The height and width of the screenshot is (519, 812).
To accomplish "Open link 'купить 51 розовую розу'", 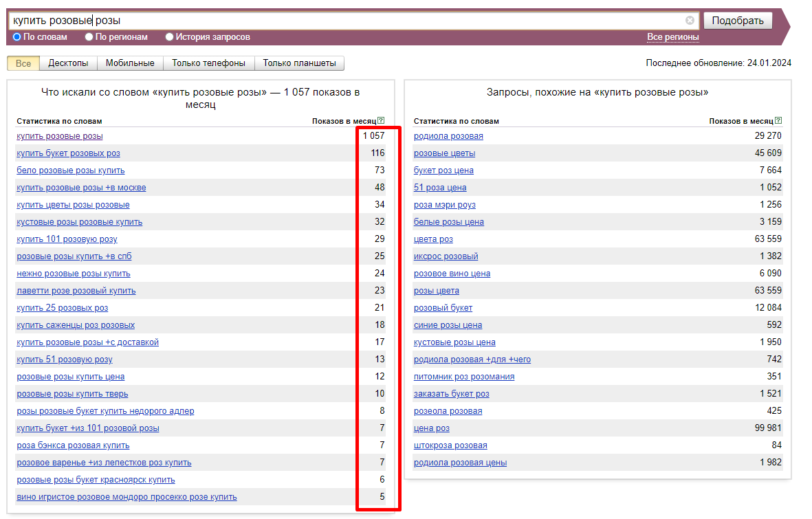I will pyautogui.click(x=64, y=360).
